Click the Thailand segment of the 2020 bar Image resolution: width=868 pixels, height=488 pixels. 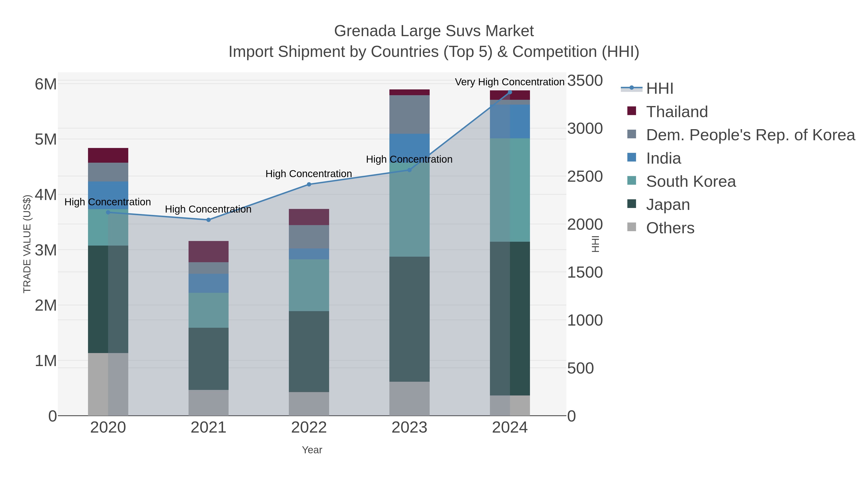pyautogui.click(x=108, y=156)
